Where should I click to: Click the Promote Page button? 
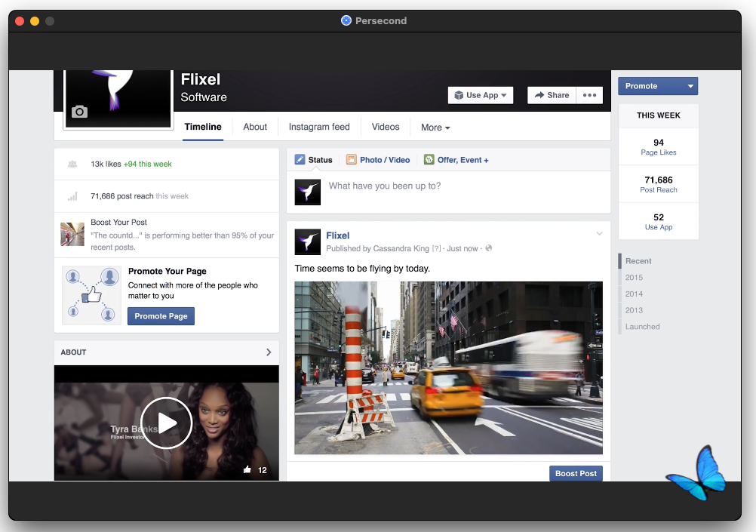coord(161,316)
